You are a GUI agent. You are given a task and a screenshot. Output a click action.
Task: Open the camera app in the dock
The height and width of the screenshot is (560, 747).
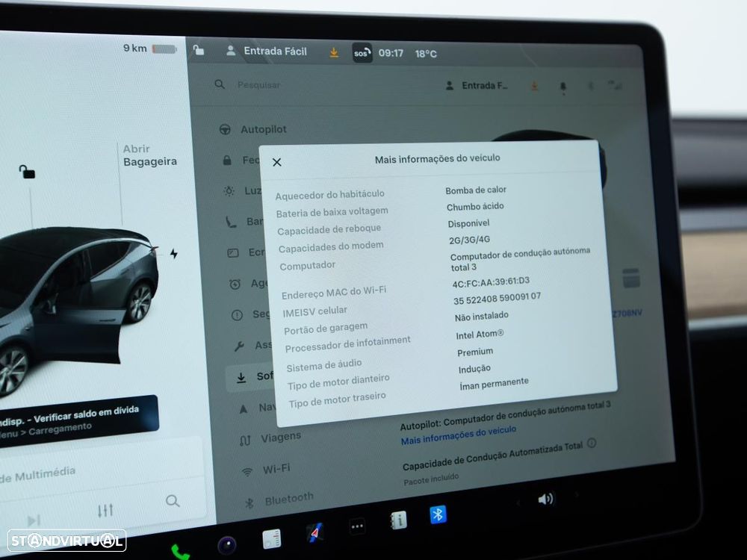pos(227,544)
